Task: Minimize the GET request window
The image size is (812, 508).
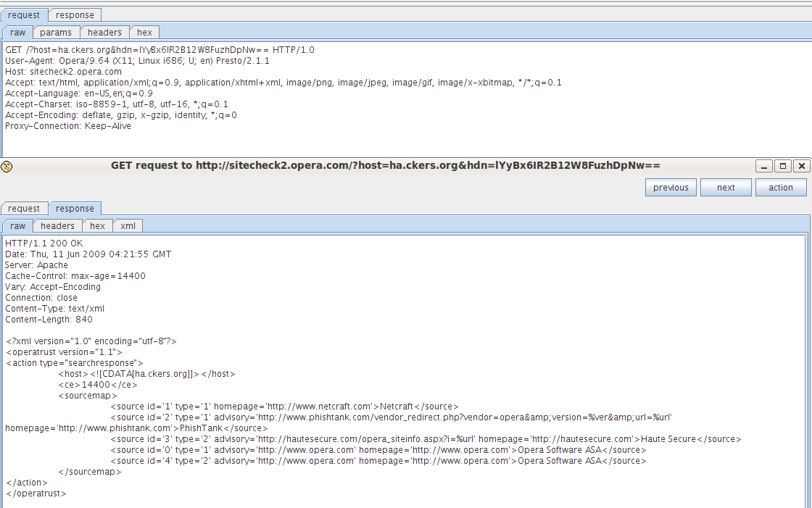Action: [x=764, y=166]
